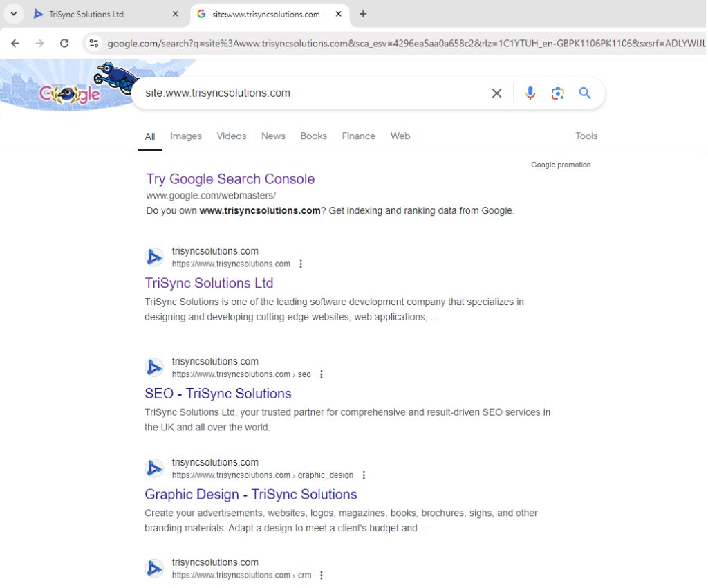Click the browser forward arrow
Screen dimensions: 708x588
(39, 44)
